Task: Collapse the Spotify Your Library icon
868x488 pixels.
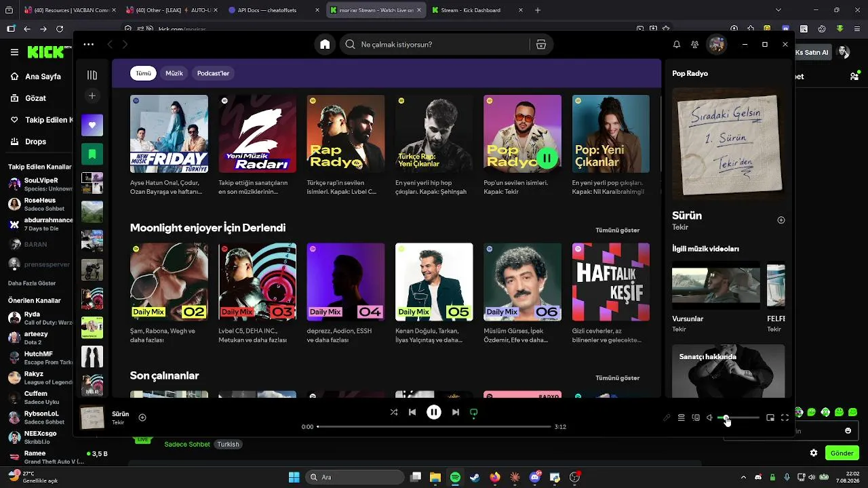Action: click(x=92, y=75)
